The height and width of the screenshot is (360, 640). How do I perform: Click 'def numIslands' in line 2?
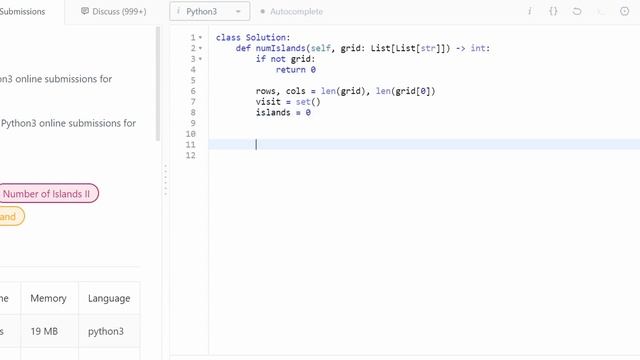[270, 48]
